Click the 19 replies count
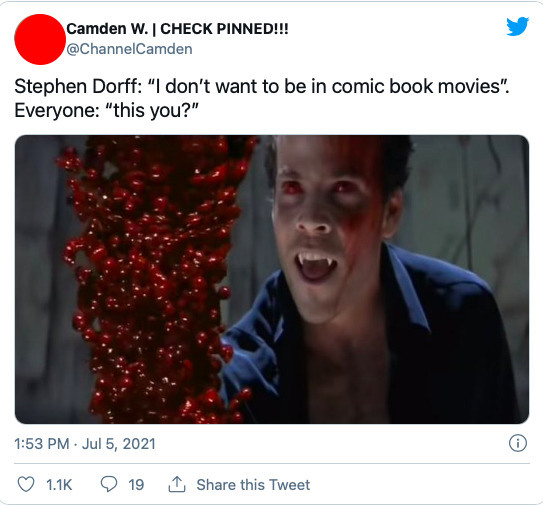 [x=136, y=485]
